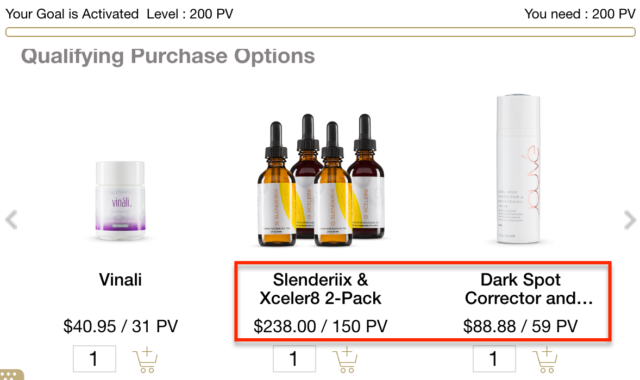Open the Slenderiix & Xceler8 2-Pack title
Image resolution: width=640 pixels, height=380 pixels.
tap(320, 289)
